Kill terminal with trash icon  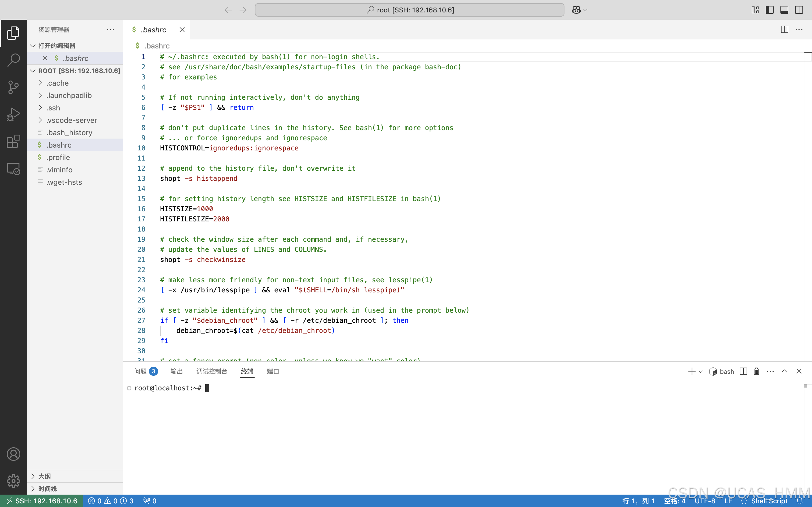coord(756,371)
